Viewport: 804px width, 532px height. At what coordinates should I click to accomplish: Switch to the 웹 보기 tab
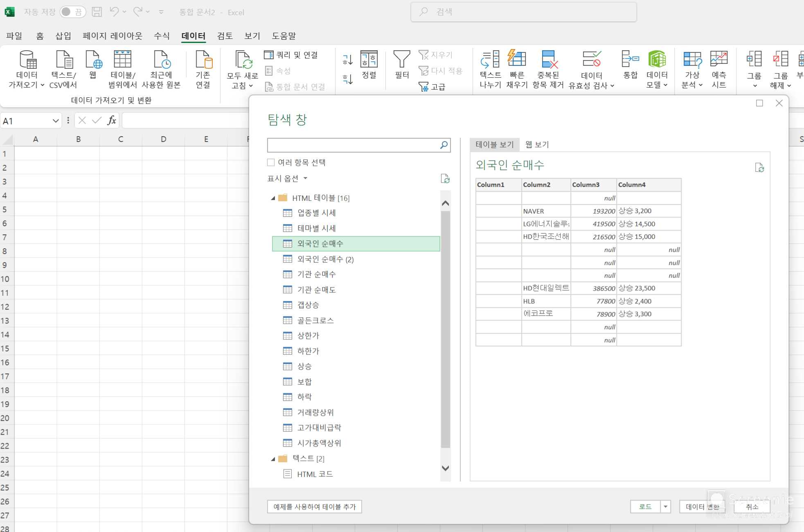click(537, 144)
